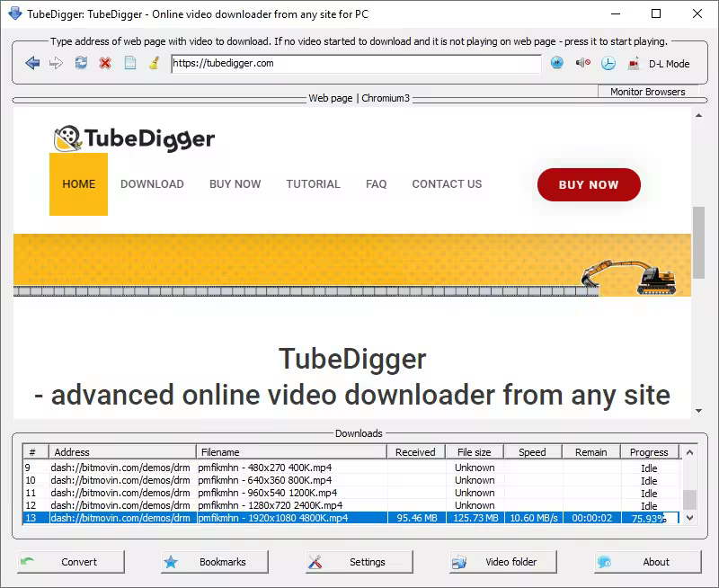Sort by the Remain column header
Image resolution: width=719 pixels, height=588 pixels.
(x=591, y=451)
